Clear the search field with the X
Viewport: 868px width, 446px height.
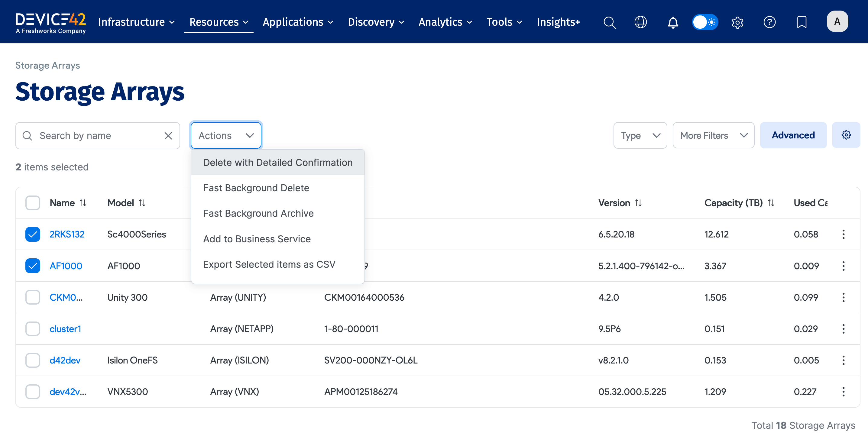click(168, 135)
